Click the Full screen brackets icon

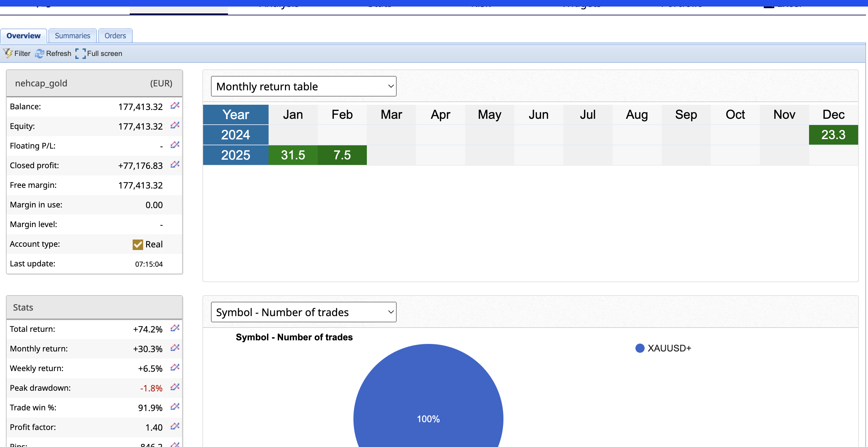click(x=80, y=53)
